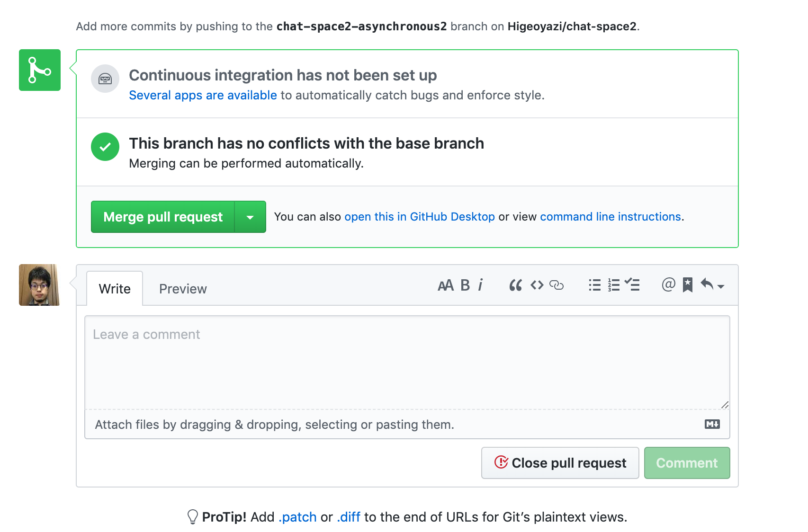Screen dimensions: 808x532
Task: Insert a bulleted list
Action: point(594,285)
